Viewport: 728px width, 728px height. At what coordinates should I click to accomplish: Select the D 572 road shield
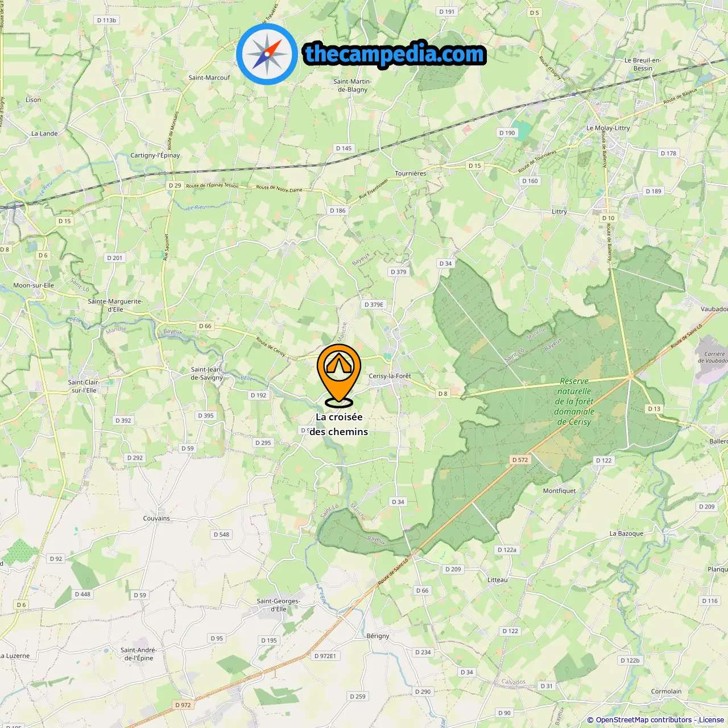pos(520,460)
